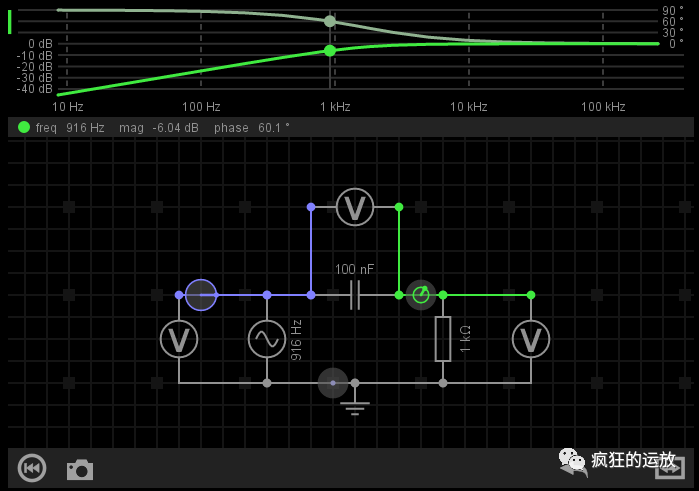Click the magnitude curve marker at 916 Hz
Screen dimensions: 699x491
pyautogui.click(x=330, y=51)
